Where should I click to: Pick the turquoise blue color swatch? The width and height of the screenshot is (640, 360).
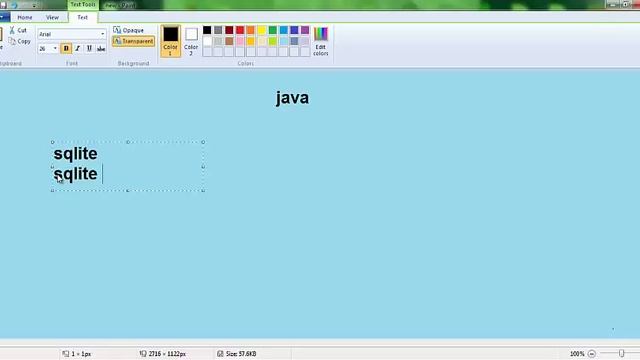click(284, 30)
